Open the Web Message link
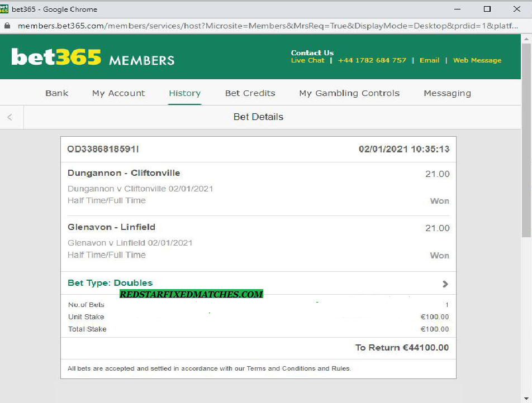This screenshot has width=532, height=403. click(477, 60)
